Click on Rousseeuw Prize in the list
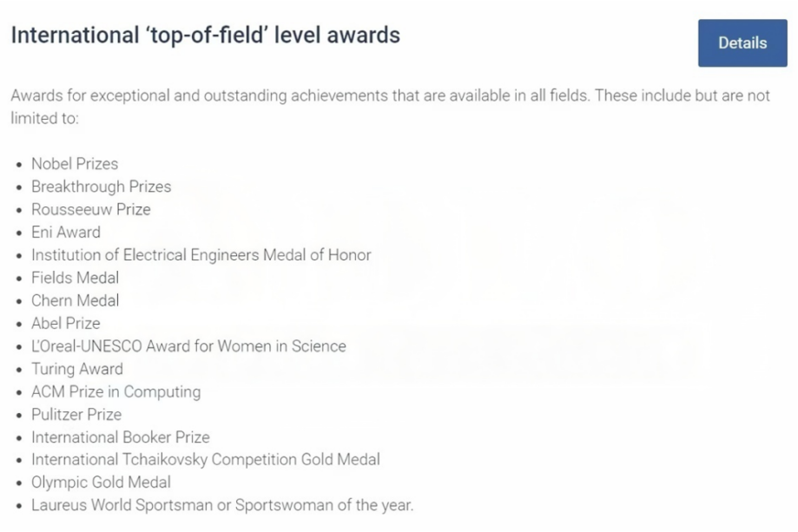 [91, 209]
